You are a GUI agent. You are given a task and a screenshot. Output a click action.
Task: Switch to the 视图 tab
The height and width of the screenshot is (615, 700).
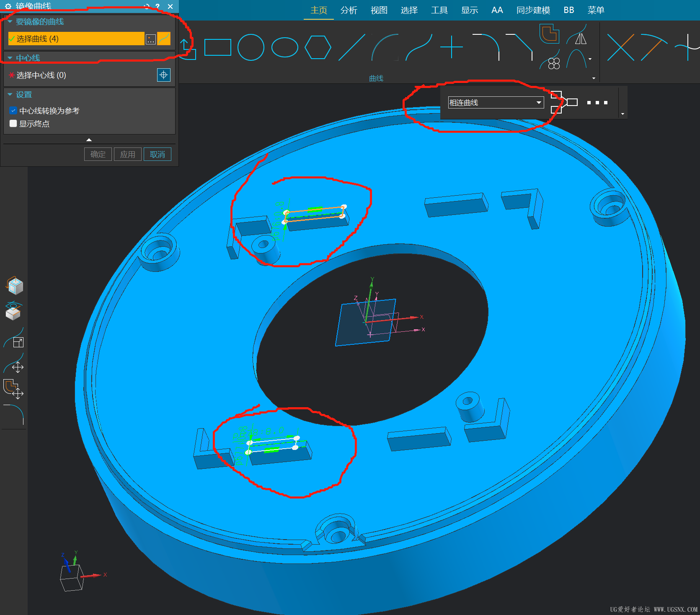point(379,10)
